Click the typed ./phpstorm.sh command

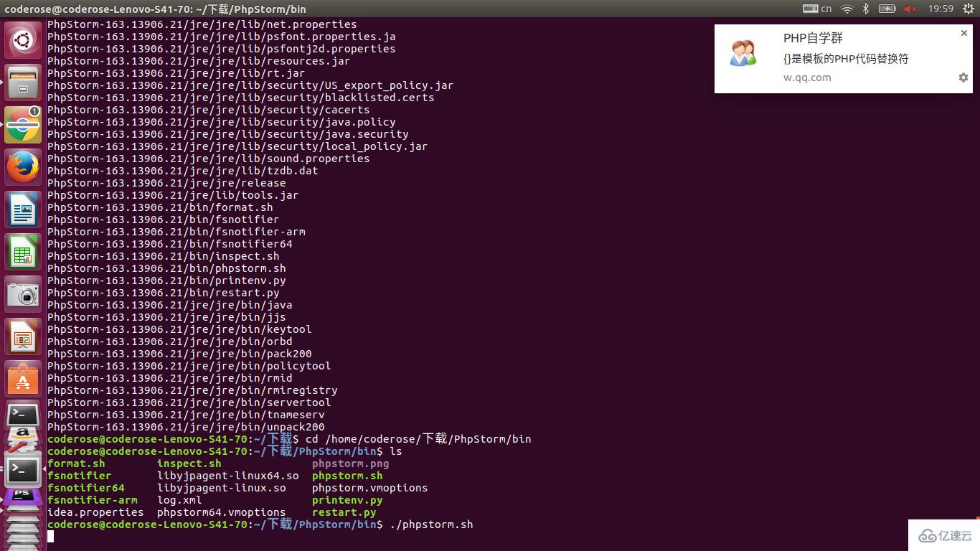pos(431,524)
